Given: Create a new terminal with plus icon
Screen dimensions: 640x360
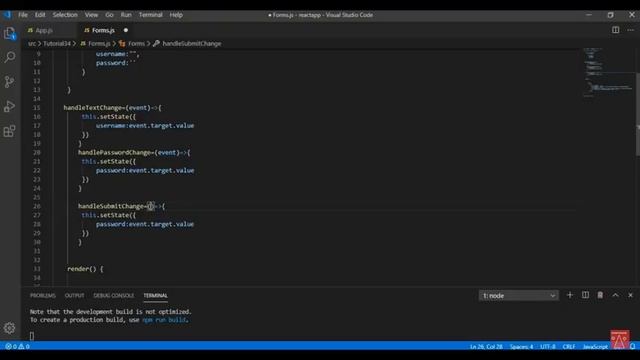Looking at the screenshot, I should tap(570, 295).
